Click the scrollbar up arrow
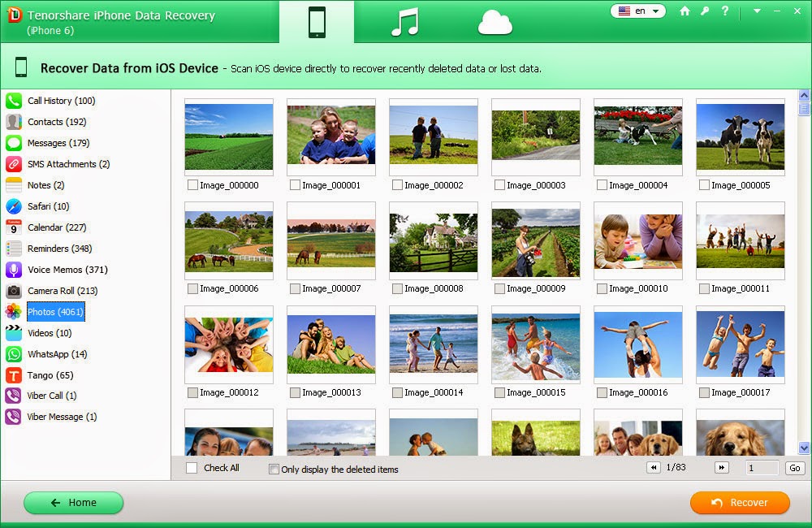The height and width of the screenshot is (528, 812). pyautogui.click(x=804, y=95)
